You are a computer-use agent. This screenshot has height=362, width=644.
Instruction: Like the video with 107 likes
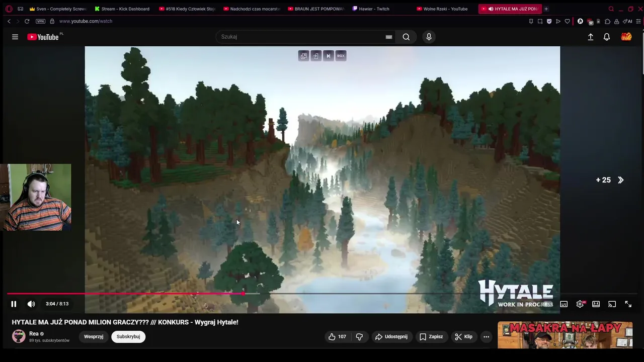point(337,336)
